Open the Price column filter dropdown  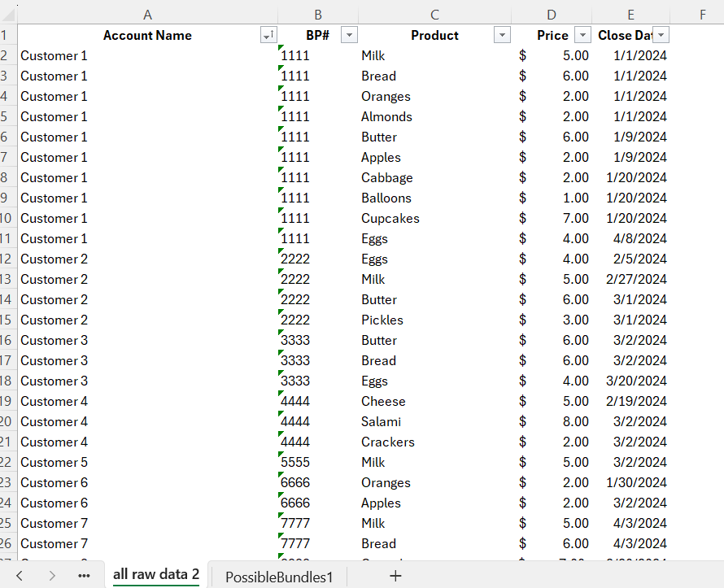(582, 35)
